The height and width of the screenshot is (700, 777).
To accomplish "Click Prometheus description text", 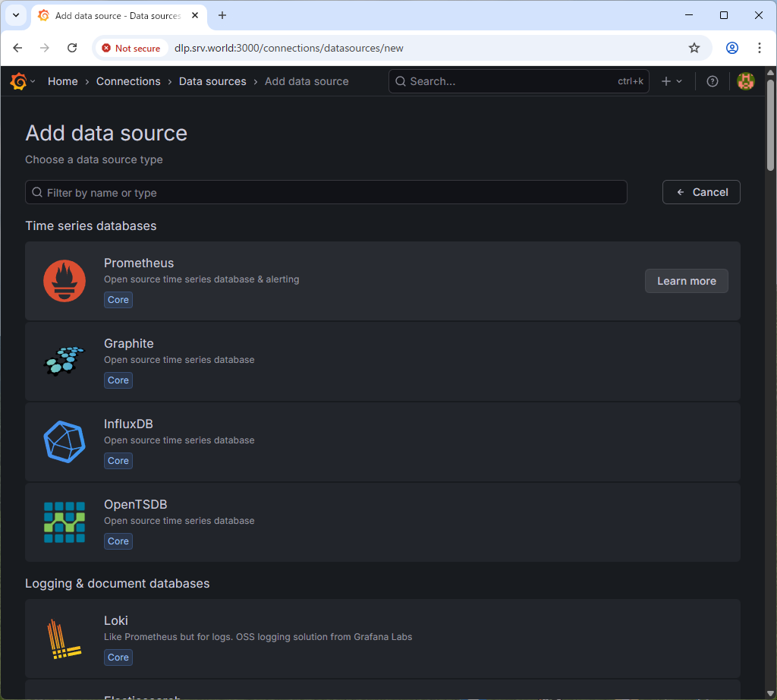I will [202, 279].
